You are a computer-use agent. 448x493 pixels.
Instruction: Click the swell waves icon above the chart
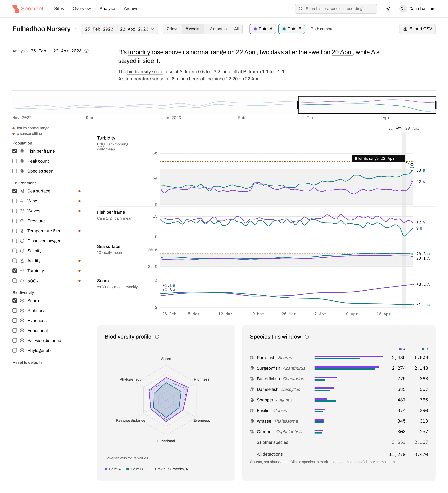391,128
